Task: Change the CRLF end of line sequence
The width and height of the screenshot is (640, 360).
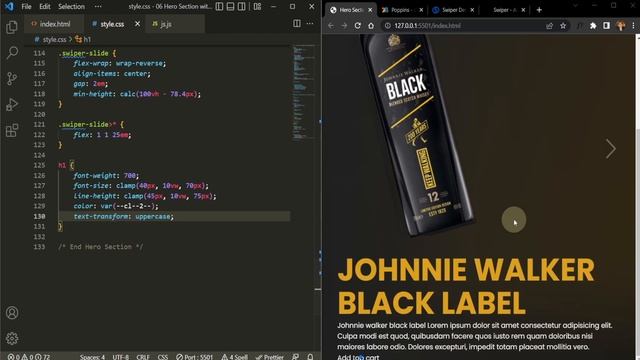Action: tap(143, 357)
